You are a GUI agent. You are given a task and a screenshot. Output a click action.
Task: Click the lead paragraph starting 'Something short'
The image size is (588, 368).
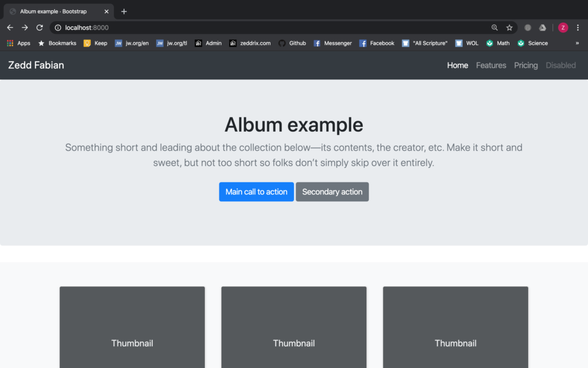293,155
